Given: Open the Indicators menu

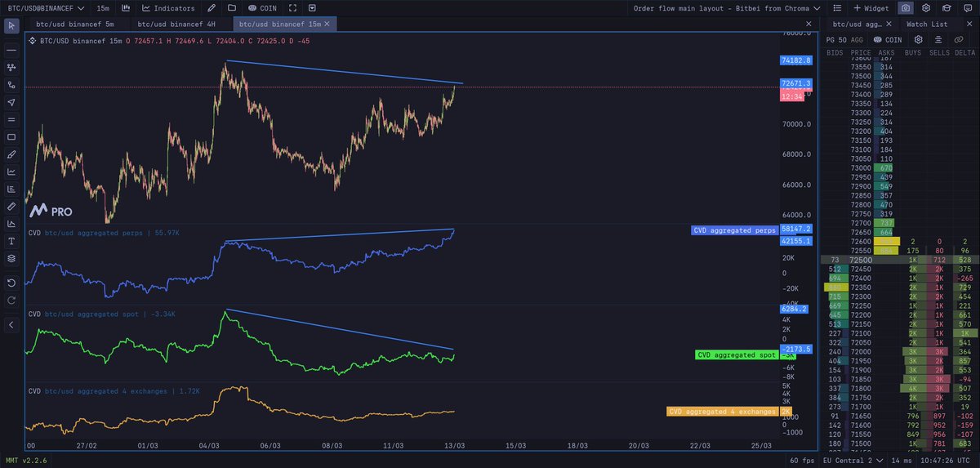Looking at the screenshot, I should [x=168, y=7].
